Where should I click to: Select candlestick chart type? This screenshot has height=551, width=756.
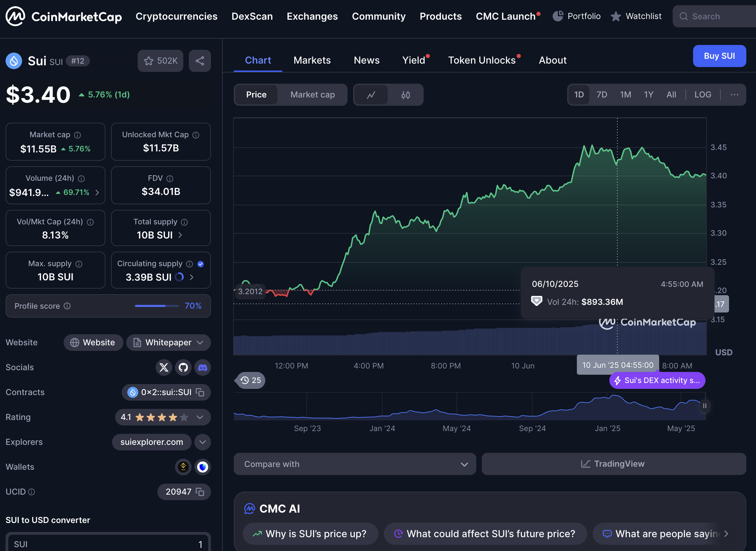coord(406,95)
